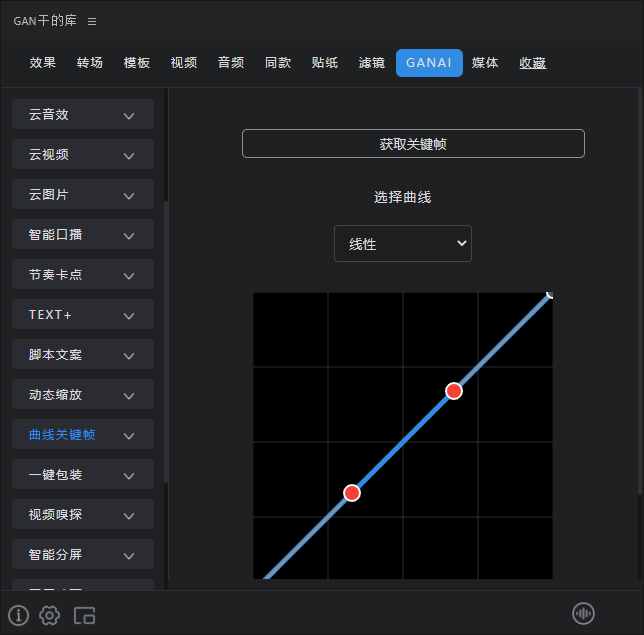Image resolution: width=644 pixels, height=635 pixels.
Task: Expand the 视频嗅探 section
Action: 83,514
